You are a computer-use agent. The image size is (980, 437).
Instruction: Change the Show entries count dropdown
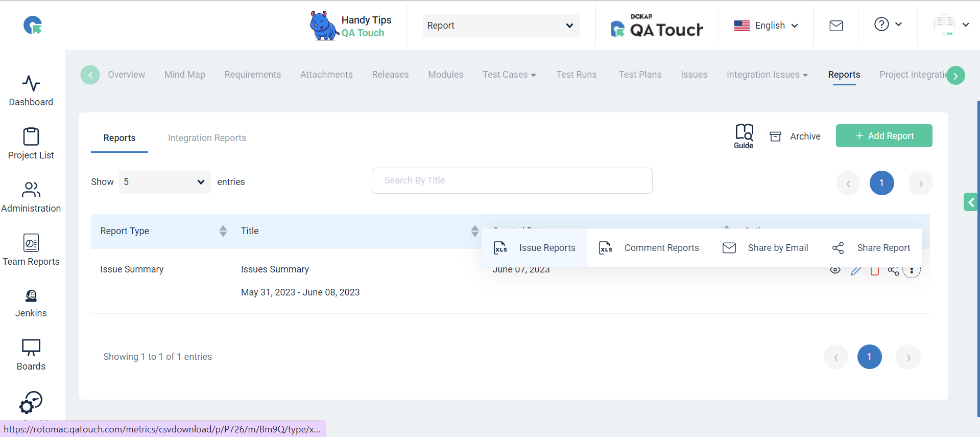point(164,182)
